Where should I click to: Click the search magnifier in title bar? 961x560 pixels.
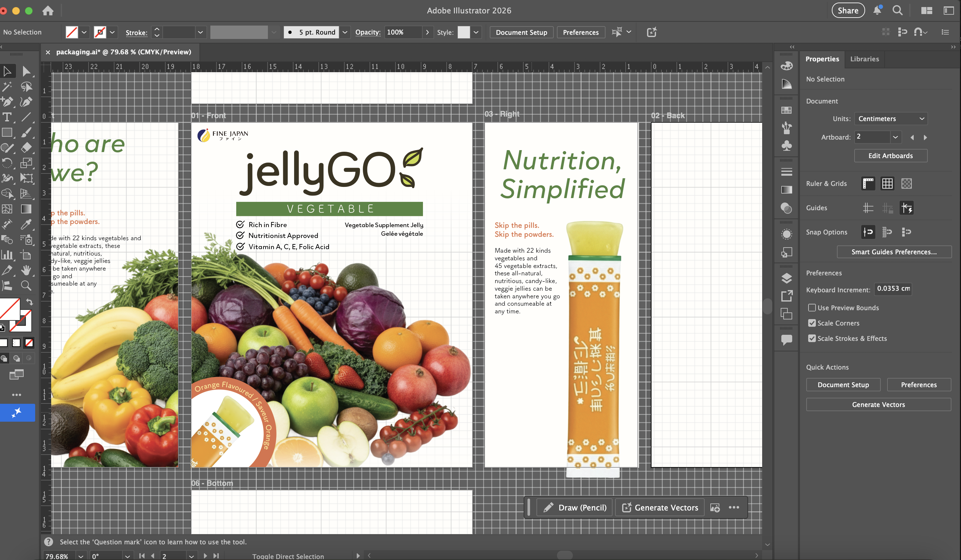897,10
